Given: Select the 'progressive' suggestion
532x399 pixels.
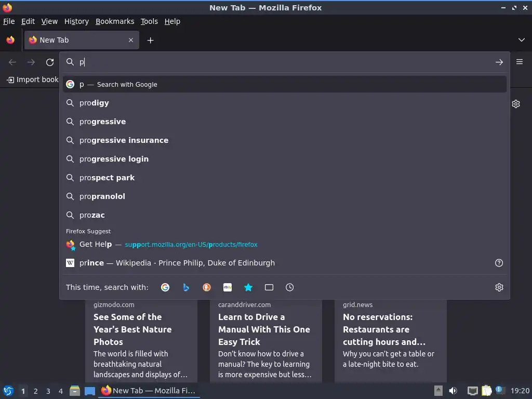Looking at the screenshot, I should click(x=285, y=122).
